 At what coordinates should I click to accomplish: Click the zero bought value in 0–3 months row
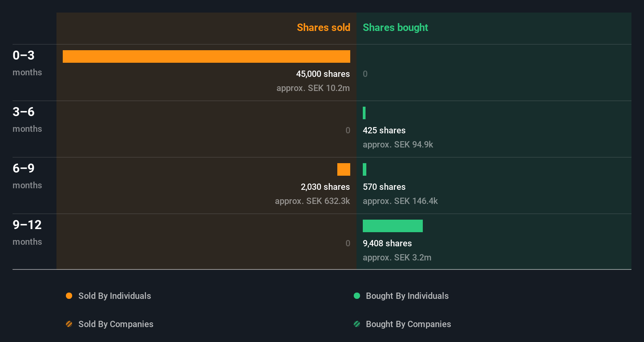pyautogui.click(x=365, y=74)
